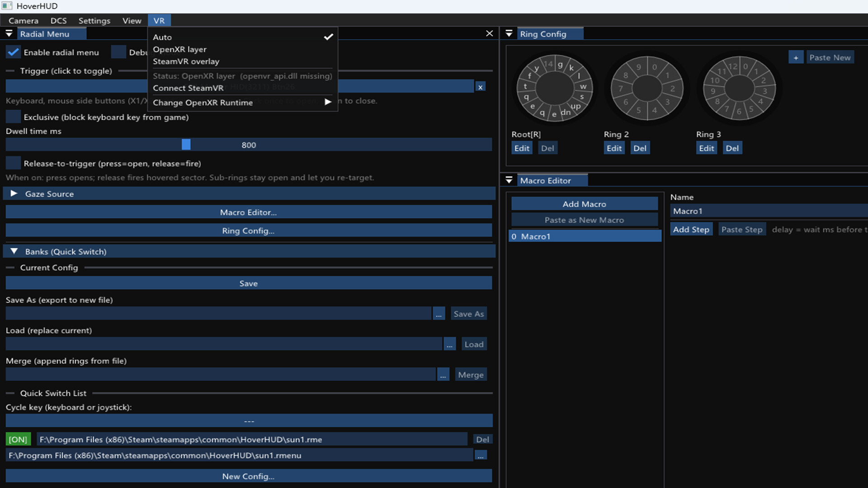Click the Dwell time slider handle
The image size is (868, 488).
186,145
